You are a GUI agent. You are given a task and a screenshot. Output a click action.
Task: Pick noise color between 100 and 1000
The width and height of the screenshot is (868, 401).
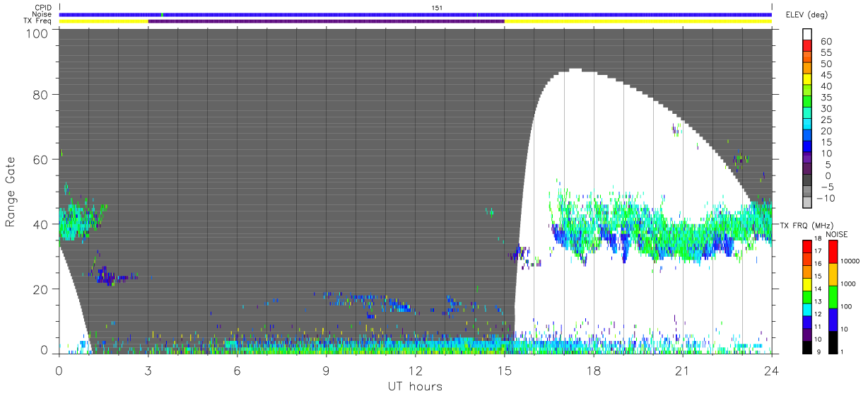point(833,297)
